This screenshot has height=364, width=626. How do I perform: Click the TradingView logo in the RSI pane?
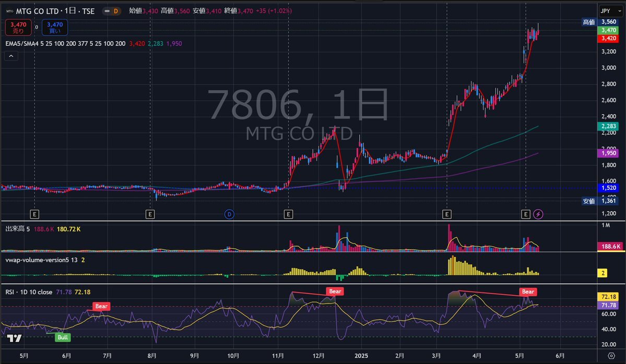(x=15, y=338)
